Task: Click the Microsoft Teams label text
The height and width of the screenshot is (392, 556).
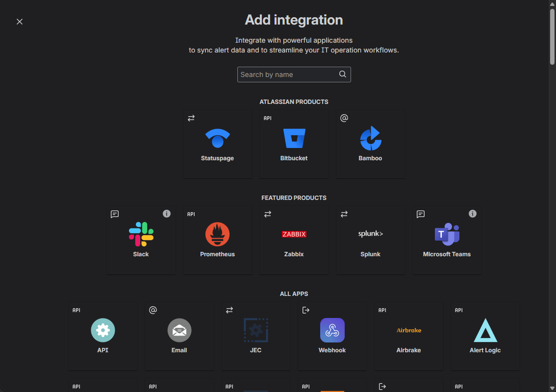Action: 447,254
